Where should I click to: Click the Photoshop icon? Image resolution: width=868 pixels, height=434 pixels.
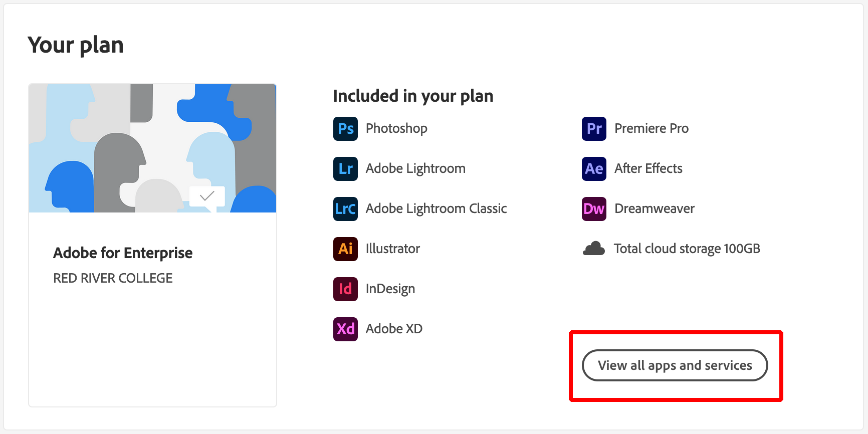coord(345,128)
